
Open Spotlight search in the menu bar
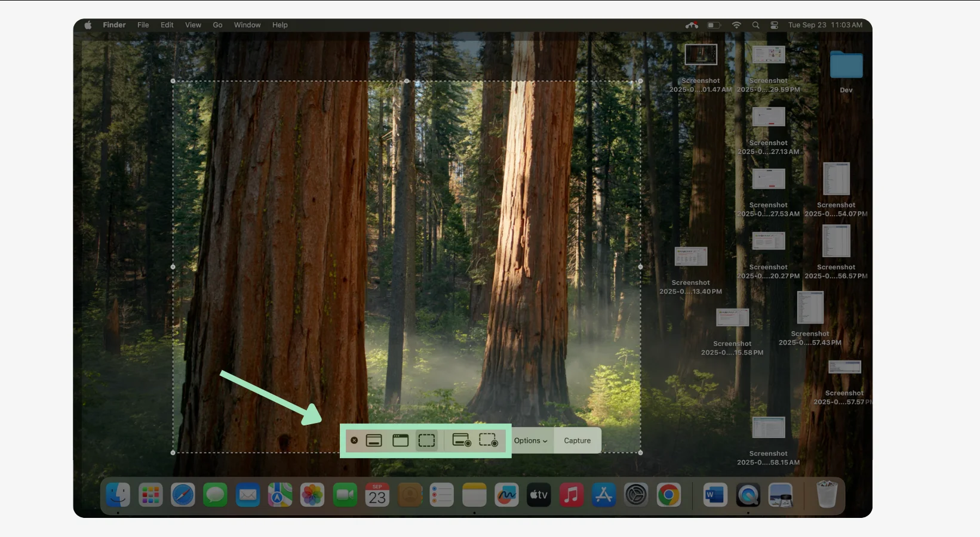tap(755, 25)
